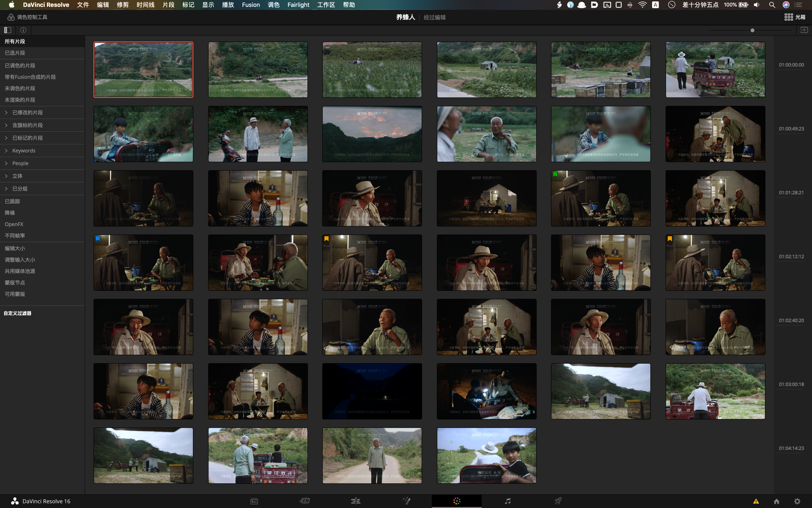The width and height of the screenshot is (812, 508).
Task: Open project settings gear icon
Action: (797, 501)
